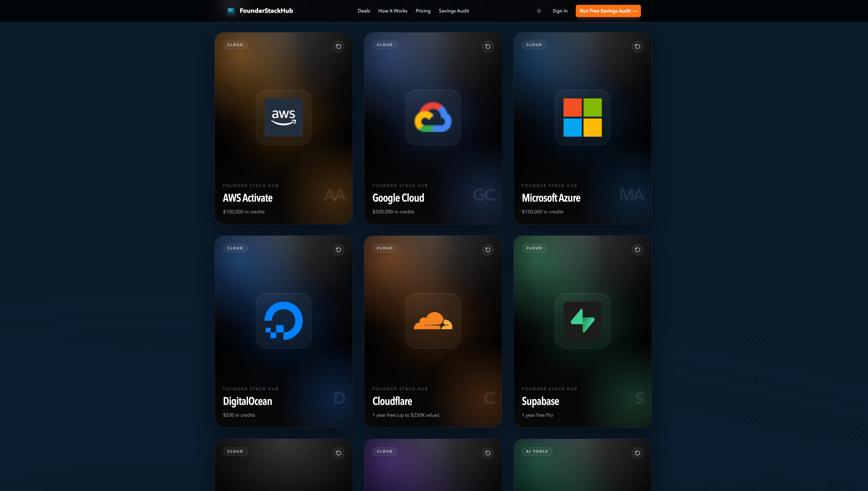
Task: Click the Cloudflare card title
Action: pyautogui.click(x=392, y=401)
